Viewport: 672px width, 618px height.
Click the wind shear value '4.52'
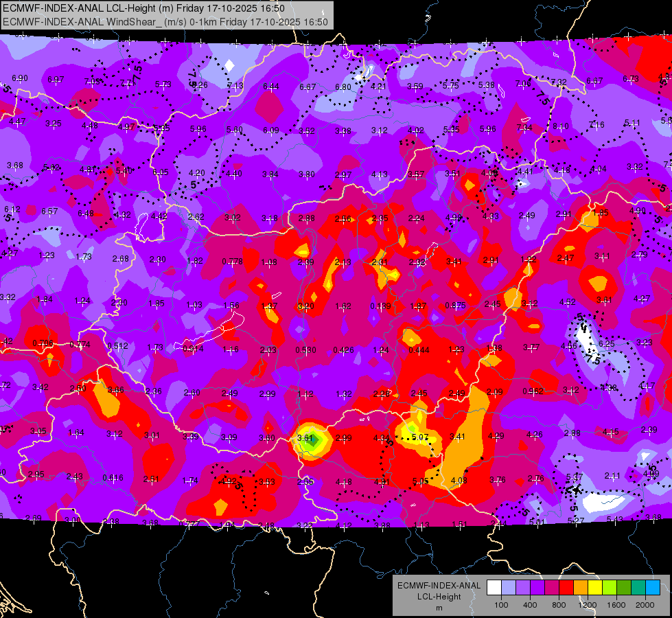(568, 302)
